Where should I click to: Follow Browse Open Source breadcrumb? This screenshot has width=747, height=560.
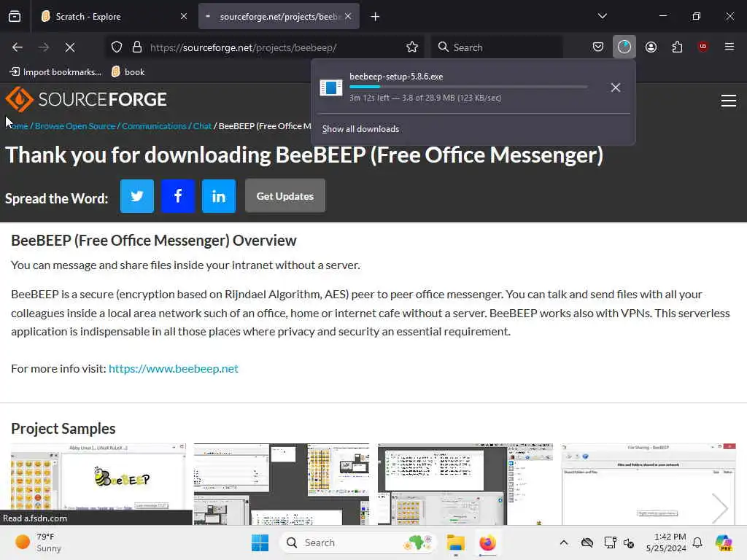tap(75, 126)
